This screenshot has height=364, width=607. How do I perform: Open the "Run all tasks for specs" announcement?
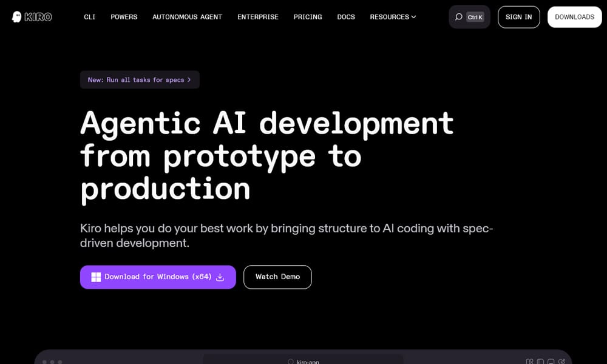[x=136, y=80]
